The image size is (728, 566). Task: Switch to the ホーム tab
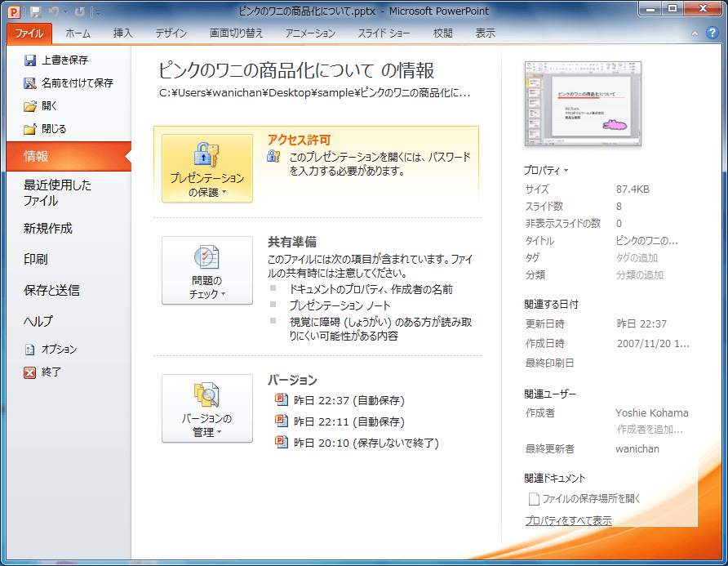click(x=78, y=33)
